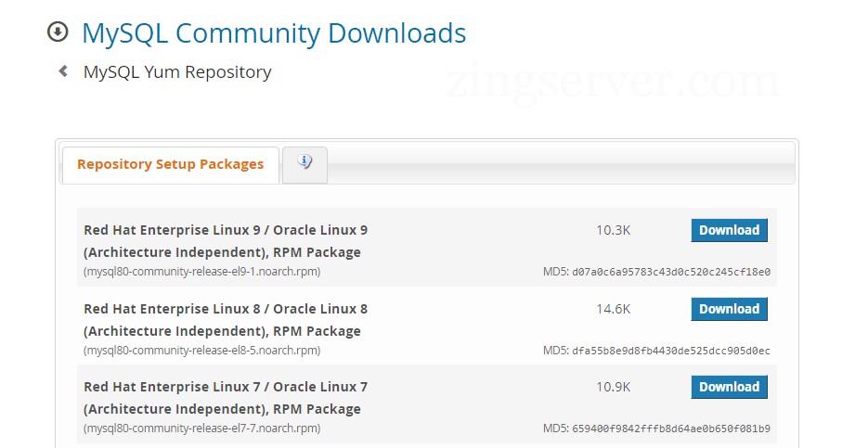This screenshot has width=868, height=448.
Task: Click the MD5 hash for the el8 package
Action: pyautogui.click(x=670, y=351)
